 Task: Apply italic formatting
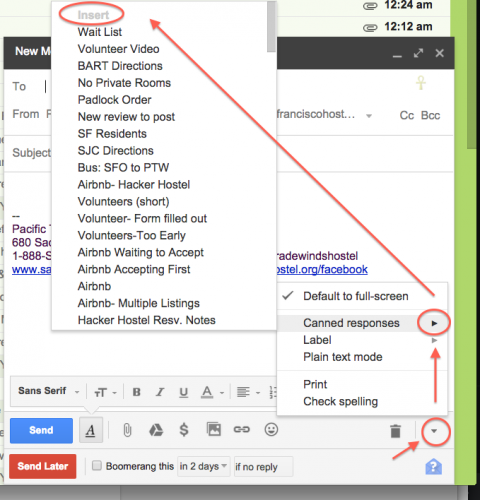coord(160,392)
